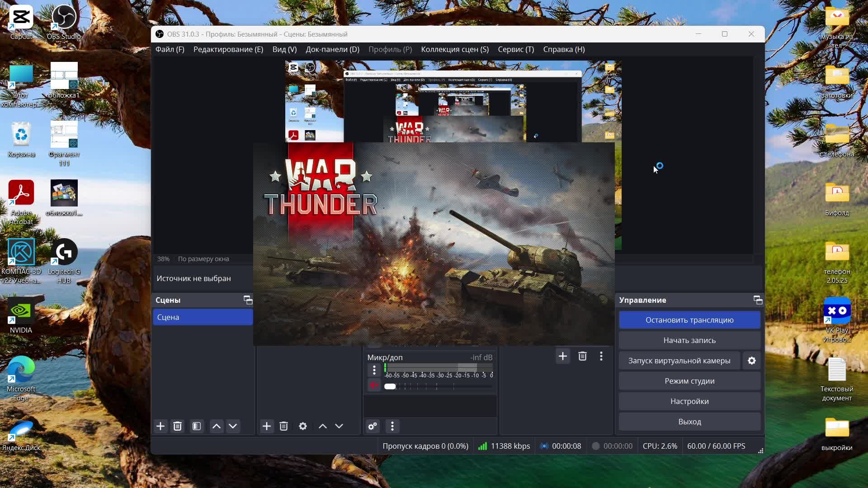Delete the selected scene using the Сцены panel trash icon
Viewport: 868px width, 488px height.
point(178,426)
